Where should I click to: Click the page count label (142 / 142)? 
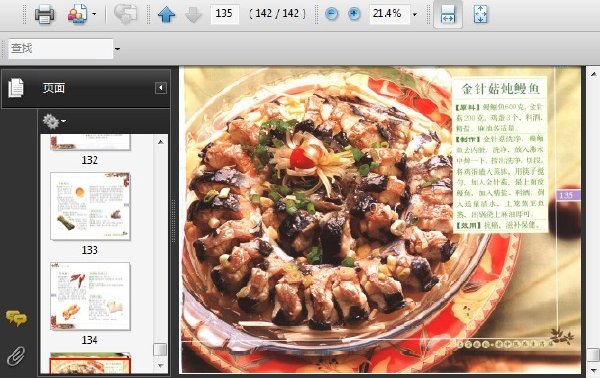pyautogui.click(x=277, y=14)
